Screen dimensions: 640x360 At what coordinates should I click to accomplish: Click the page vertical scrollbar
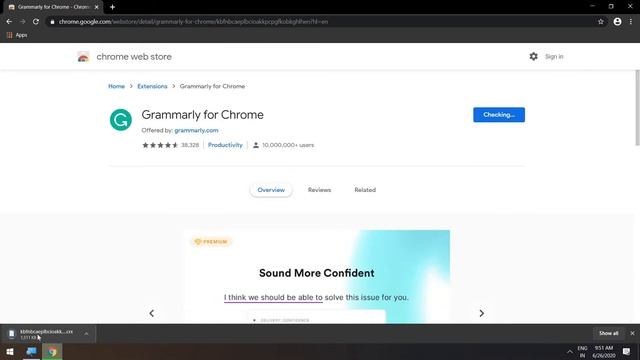click(x=637, y=108)
